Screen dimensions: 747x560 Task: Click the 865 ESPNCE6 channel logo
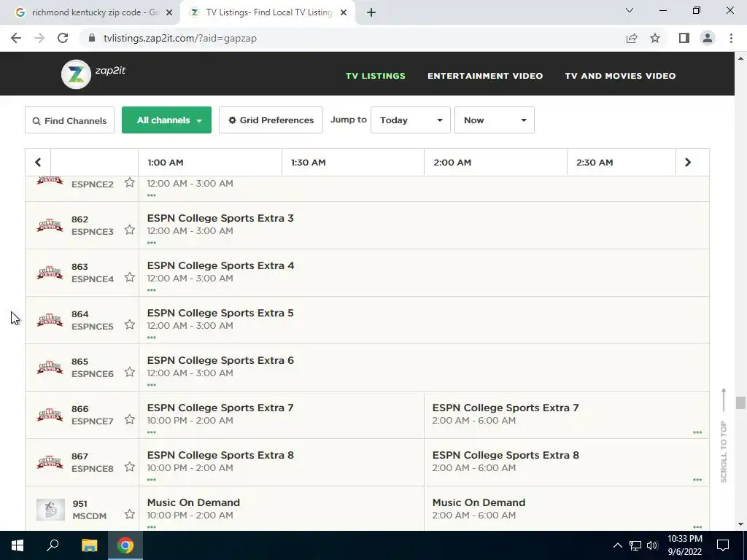pos(50,367)
